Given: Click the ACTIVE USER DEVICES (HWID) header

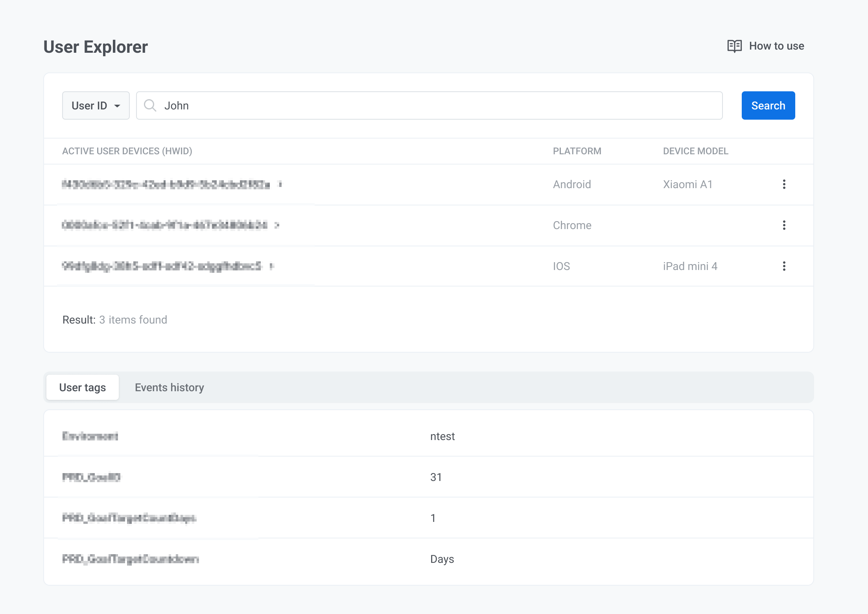Looking at the screenshot, I should pyautogui.click(x=127, y=151).
